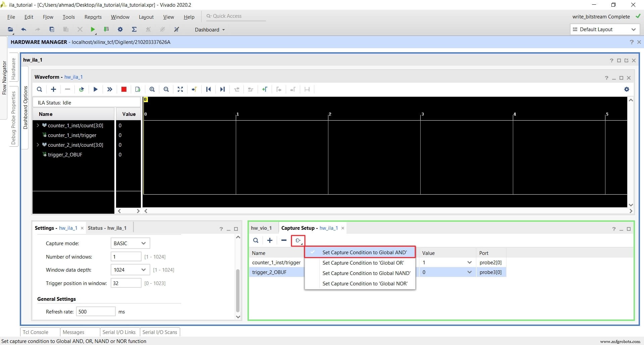
Task: Open the Tcl Console panel
Action: (x=36, y=332)
